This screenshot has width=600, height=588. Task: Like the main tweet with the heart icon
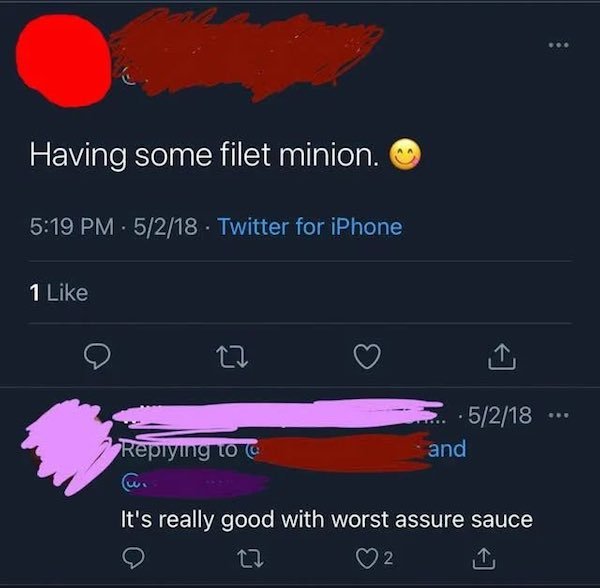tap(367, 356)
